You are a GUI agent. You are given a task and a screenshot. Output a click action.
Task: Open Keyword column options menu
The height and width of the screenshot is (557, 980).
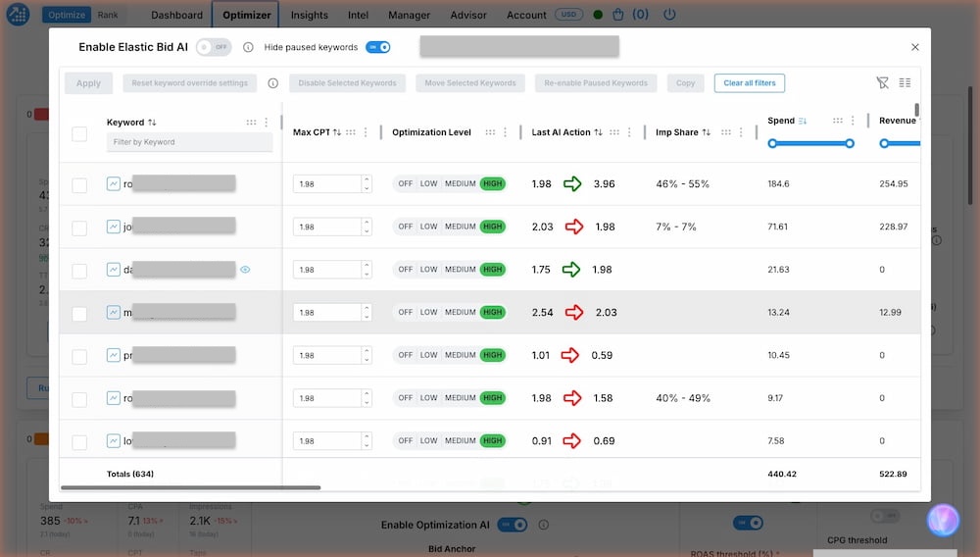[267, 123]
